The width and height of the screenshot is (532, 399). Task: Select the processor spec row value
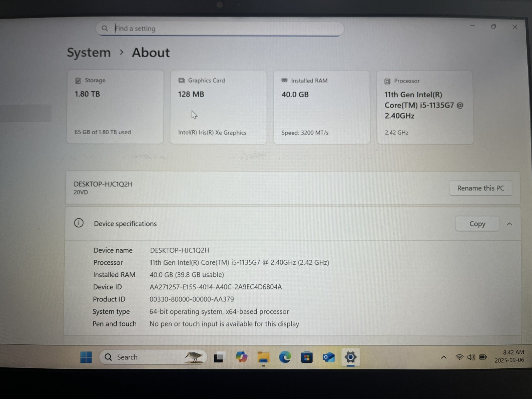(x=239, y=262)
